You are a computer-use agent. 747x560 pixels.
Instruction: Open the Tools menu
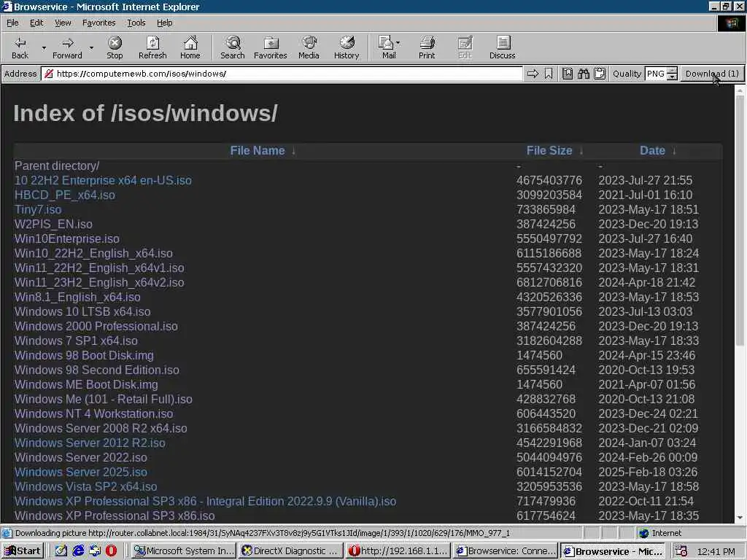tap(136, 23)
